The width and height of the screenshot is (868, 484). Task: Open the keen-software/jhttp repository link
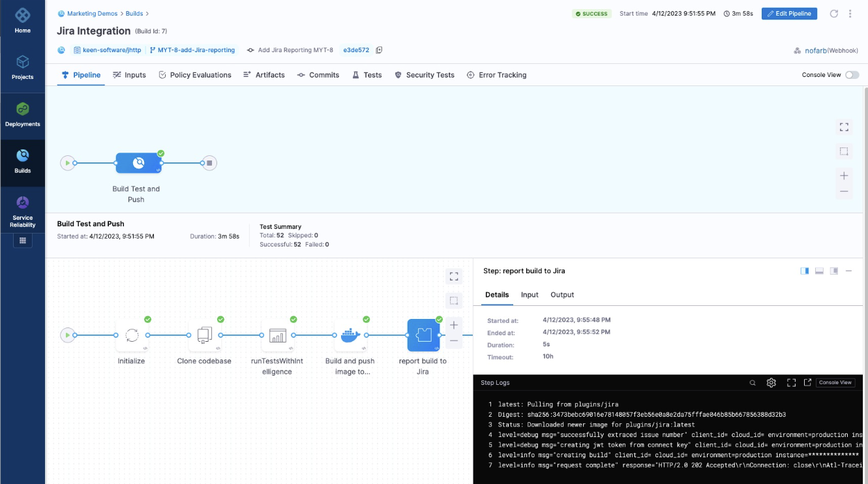(108, 50)
